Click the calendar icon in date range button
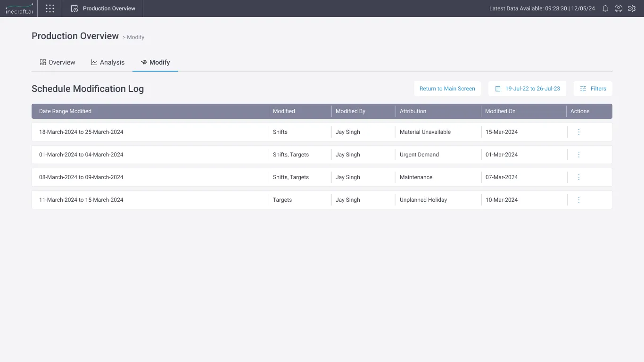Viewport: 644px width, 362px height. [498, 89]
